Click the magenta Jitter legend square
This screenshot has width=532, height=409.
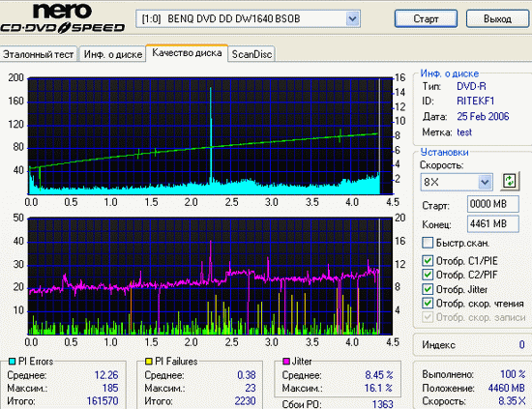286,362
